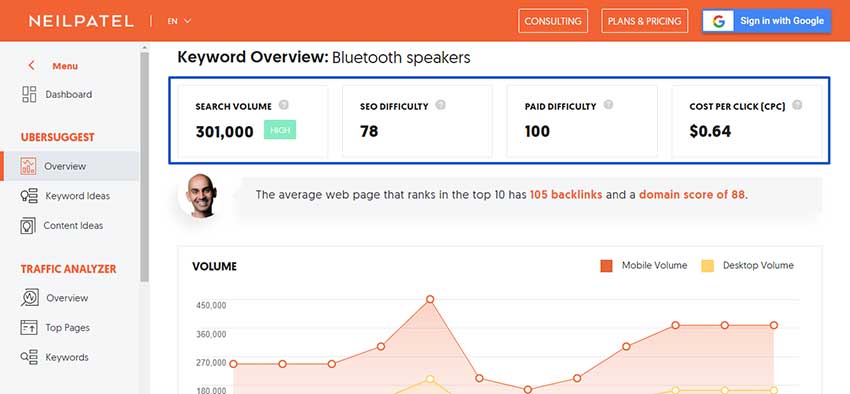Click the help icon beside Search Volume
This screenshot has height=394, width=850.
pos(283,105)
